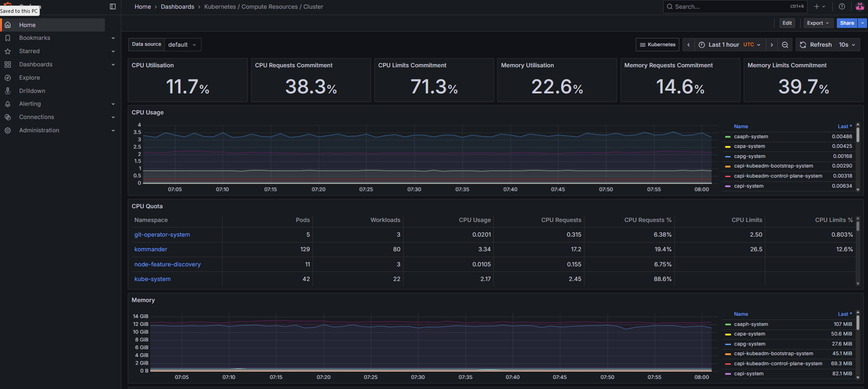The height and width of the screenshot is (389, 868).
Task: Expand the Bookmarks section
Action: coord(113,38)
